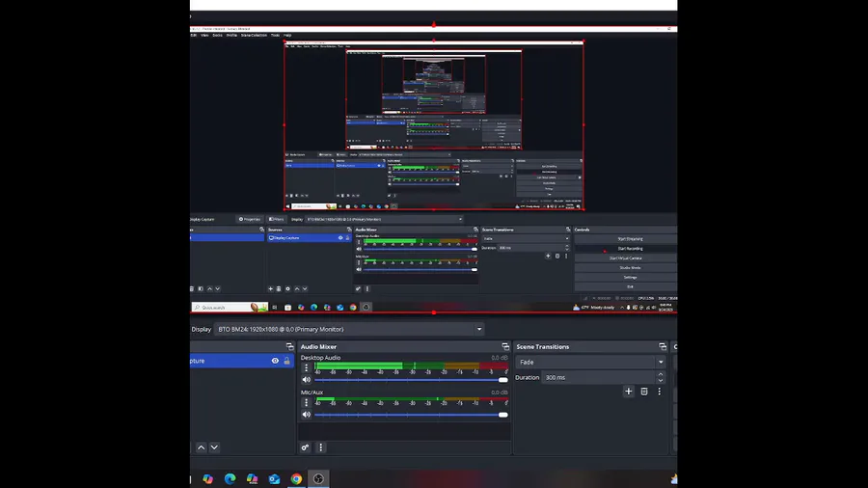
Task: Click the Studio Mode button
Action: click(x=626, y=268)
